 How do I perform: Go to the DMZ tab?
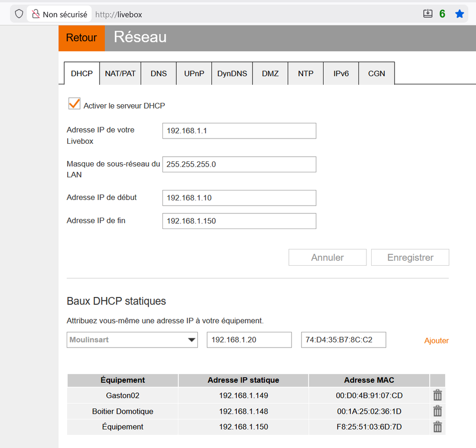pyautogui.click(x=270, y=74)
